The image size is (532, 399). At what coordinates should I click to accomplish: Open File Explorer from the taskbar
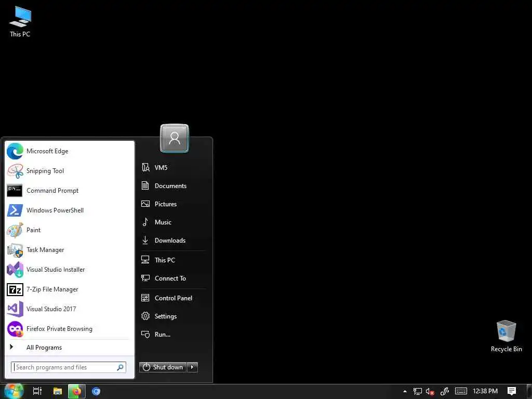tap(58, 391)
